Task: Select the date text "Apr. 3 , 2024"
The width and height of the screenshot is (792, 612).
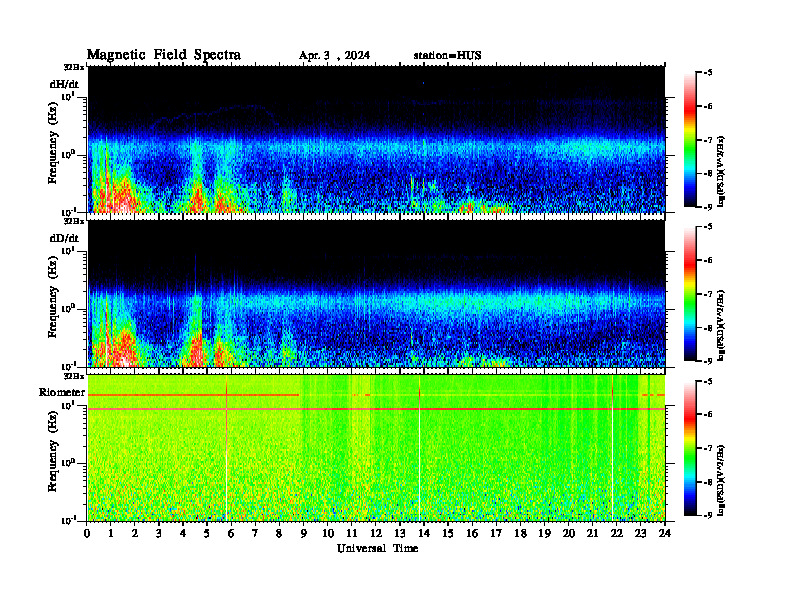Action: pos(334,56)
